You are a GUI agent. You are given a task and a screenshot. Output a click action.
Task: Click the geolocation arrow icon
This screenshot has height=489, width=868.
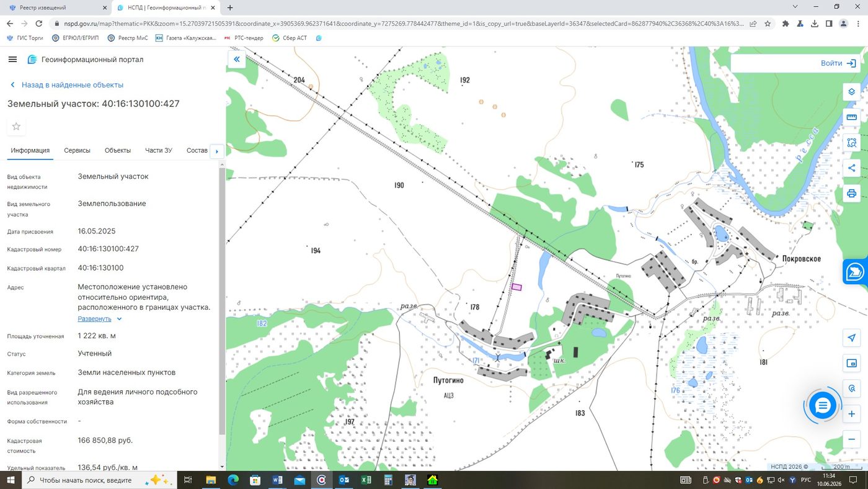click(852, 338)
